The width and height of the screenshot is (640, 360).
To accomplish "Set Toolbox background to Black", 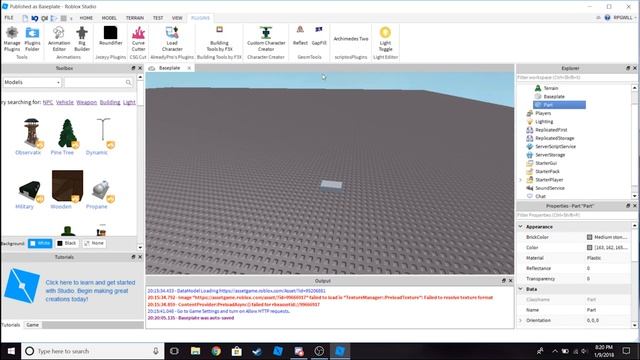I will tap(67, 243).
